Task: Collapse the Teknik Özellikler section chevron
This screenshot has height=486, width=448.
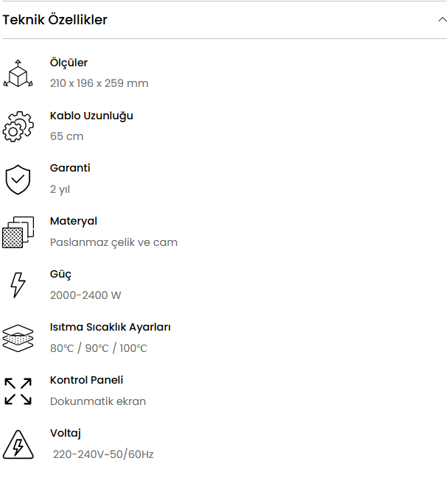Action: [441, 20]
